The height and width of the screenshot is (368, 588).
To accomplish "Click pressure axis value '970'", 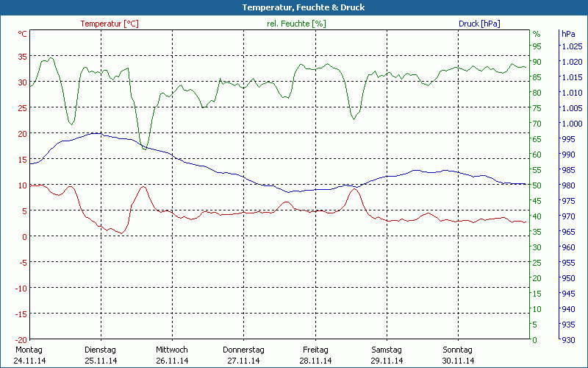I will click(568, 216).
